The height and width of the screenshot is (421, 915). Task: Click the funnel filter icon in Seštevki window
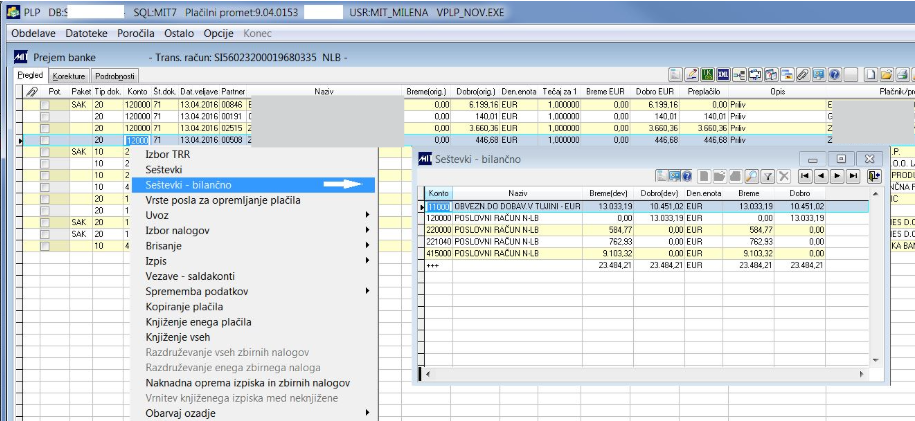769,175
